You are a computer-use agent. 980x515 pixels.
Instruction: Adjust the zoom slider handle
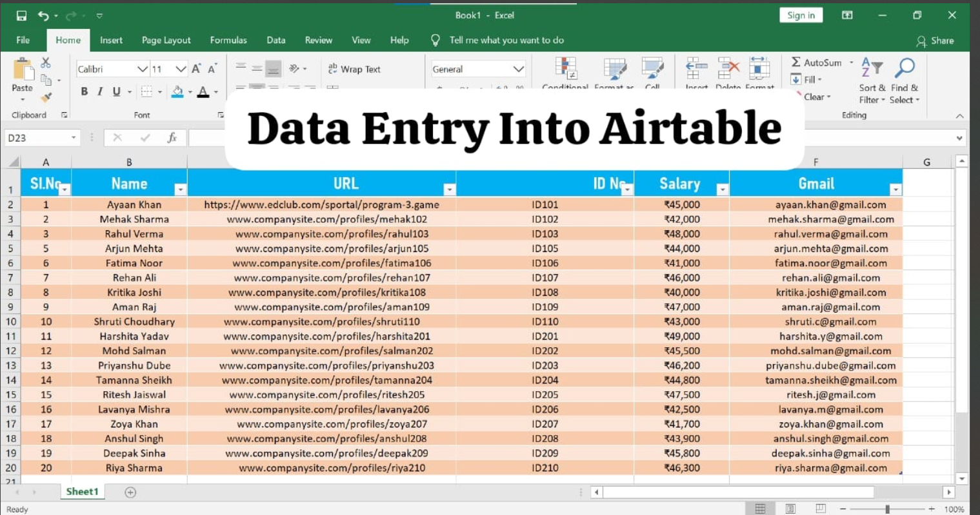[888, 509]
